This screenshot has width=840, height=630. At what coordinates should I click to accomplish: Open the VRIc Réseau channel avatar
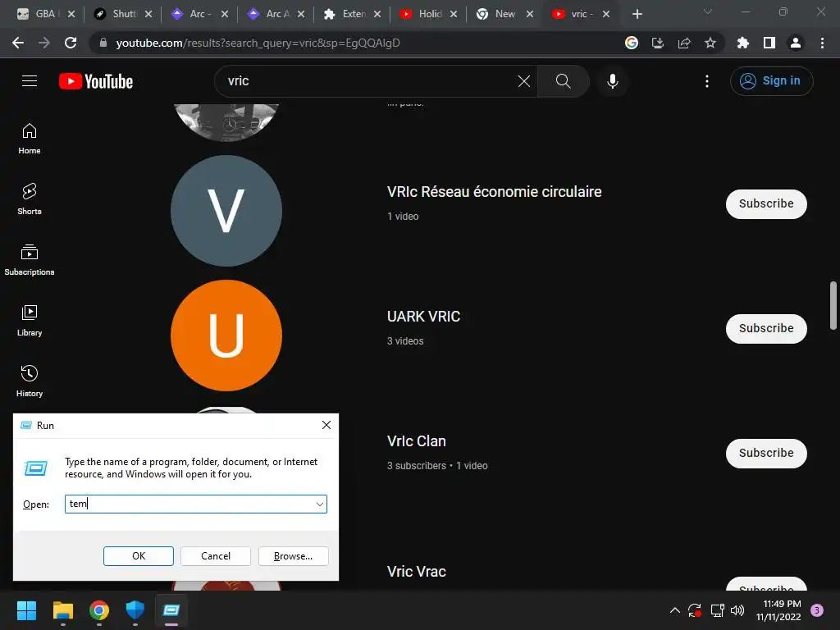(x=226, y=211)
